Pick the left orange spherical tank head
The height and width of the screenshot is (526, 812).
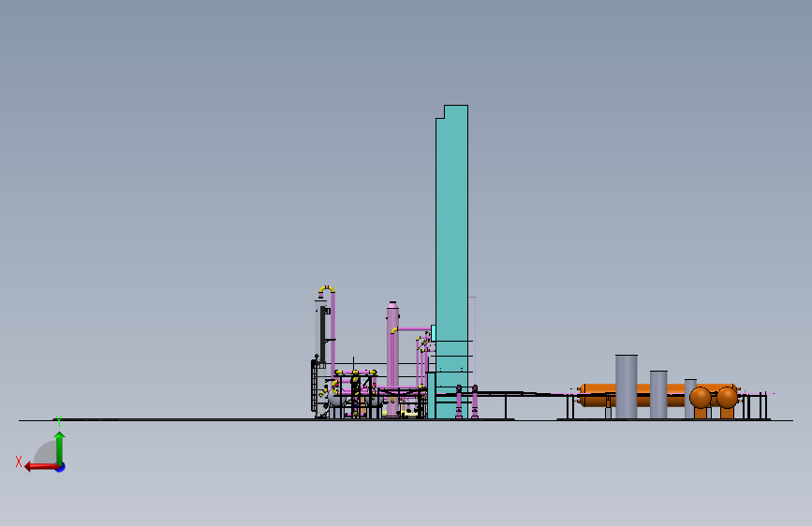(701, 398)
